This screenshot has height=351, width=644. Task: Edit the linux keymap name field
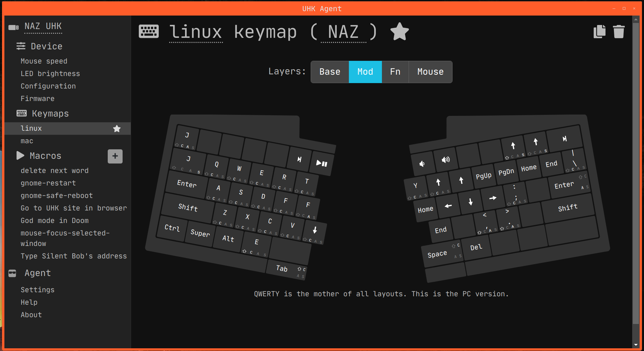point(196,32)
